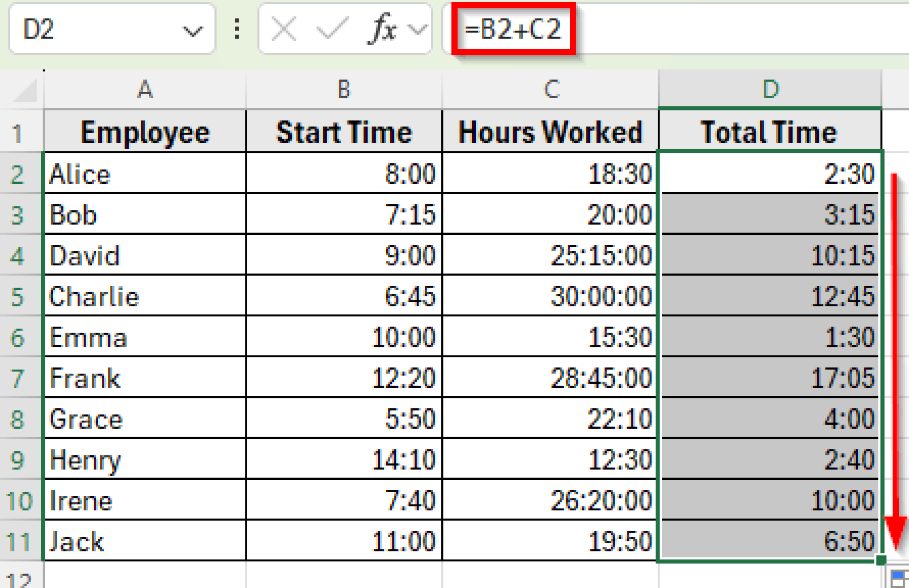
Task: Select Charlie's Hours Worked value 30:00:00
Action: 550,296
